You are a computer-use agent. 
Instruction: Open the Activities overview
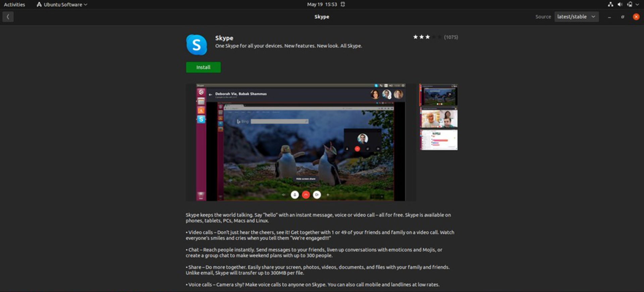pos(14,4)
